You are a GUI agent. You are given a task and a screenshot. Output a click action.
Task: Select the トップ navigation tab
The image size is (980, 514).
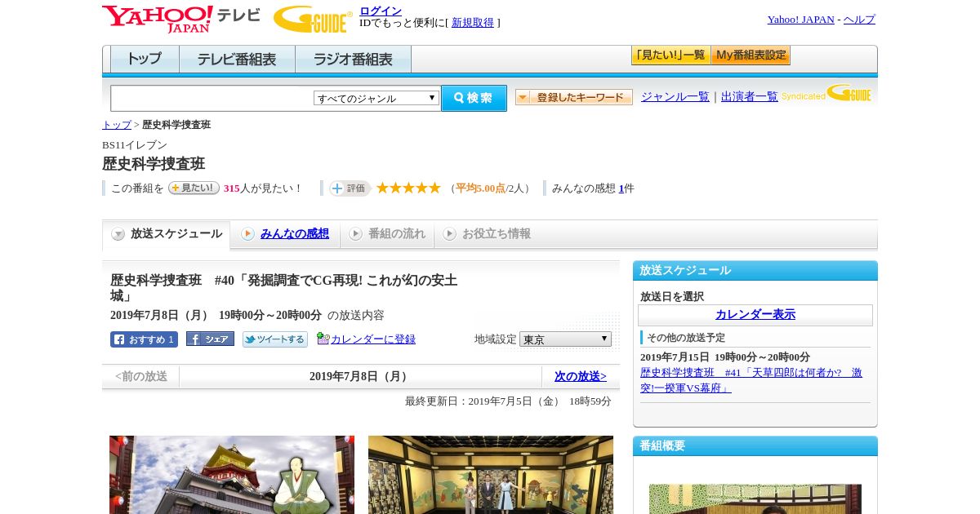(x=145, y=60)
